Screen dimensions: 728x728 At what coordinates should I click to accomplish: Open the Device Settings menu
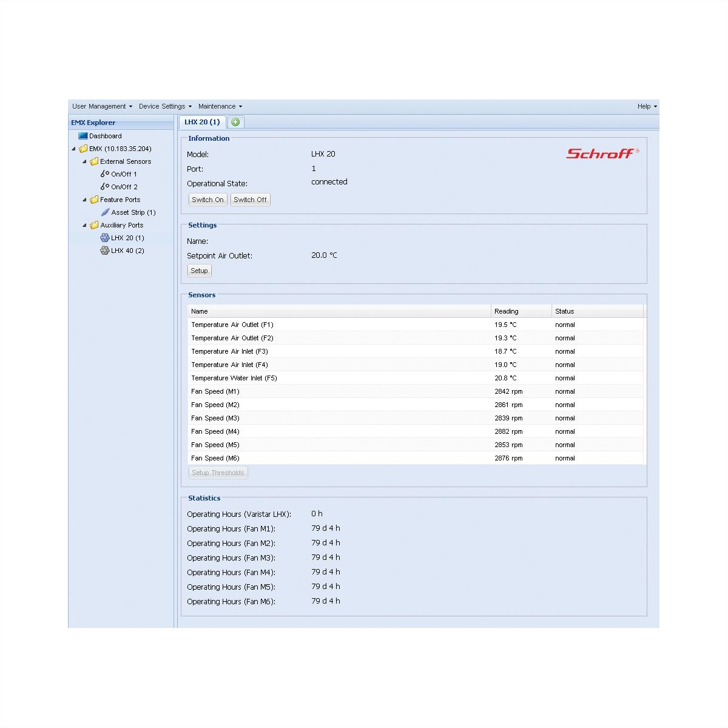pyautogui.click(x=165, y=106)
